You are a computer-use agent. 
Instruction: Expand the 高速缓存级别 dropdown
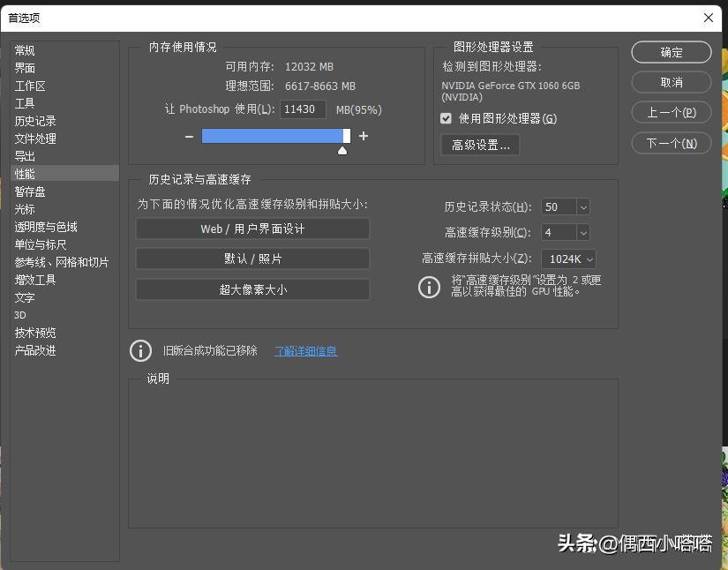coord(582,232)
